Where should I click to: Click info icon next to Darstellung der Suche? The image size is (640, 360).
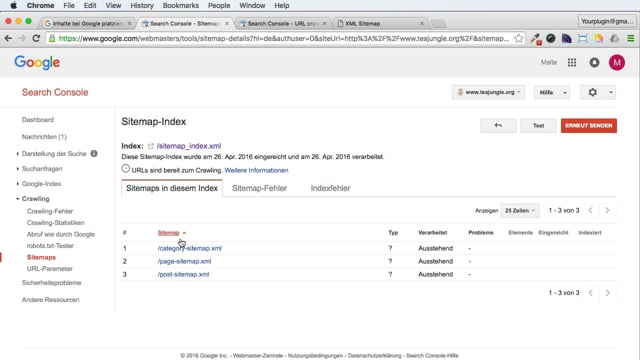tap(94, 153)
